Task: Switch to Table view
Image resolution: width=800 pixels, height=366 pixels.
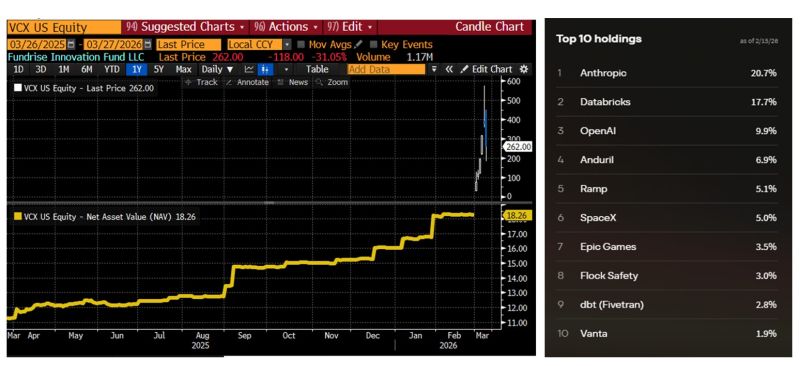Action: pos(317,69)
